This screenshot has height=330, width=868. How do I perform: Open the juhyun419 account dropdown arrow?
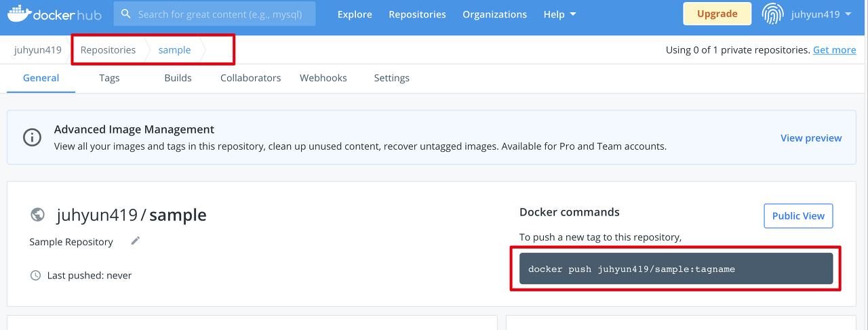click(x=848, y=14)
